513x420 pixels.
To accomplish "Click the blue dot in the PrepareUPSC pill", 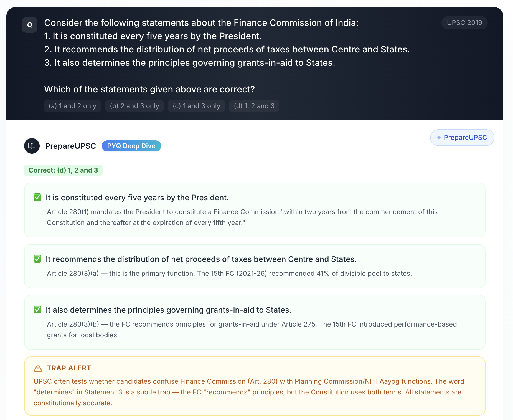I will (439, 137).
